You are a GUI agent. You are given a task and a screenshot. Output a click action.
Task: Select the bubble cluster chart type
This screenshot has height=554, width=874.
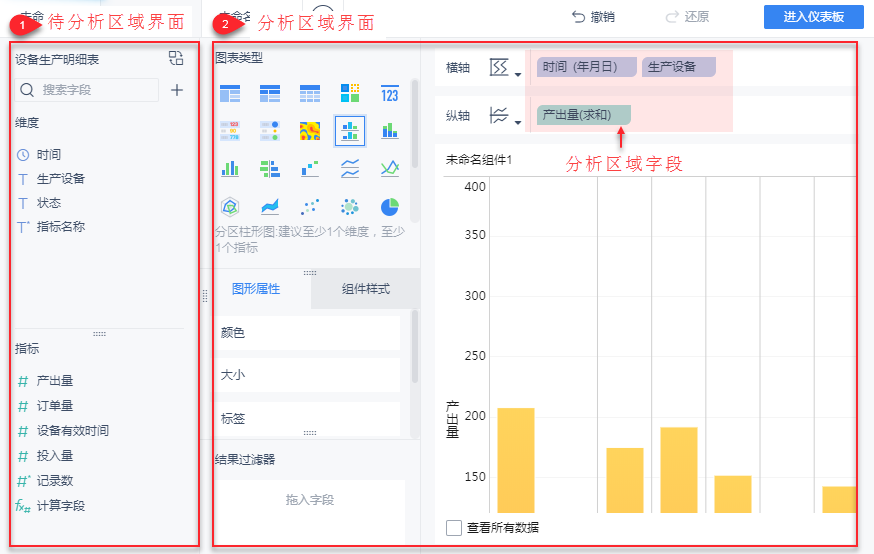tap(350, 207)
